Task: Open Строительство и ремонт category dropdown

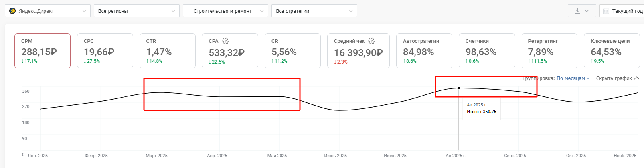Action: (x=225, y=11)
